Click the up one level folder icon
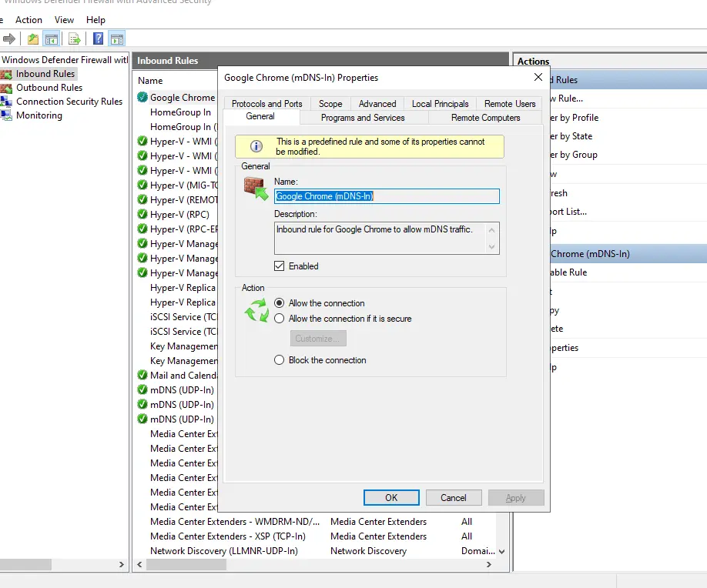Image resolution: width=707 pixels, height=588 pixels. coord(32,39)
